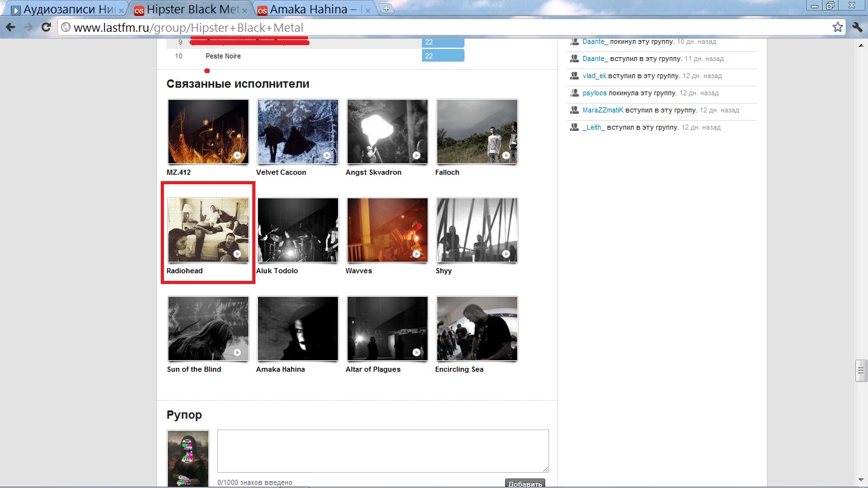This screenshot has height=488, width=868.
Task: Click the '0/1000 знаков введено' counter text
Action: click(x=255, y=483)
